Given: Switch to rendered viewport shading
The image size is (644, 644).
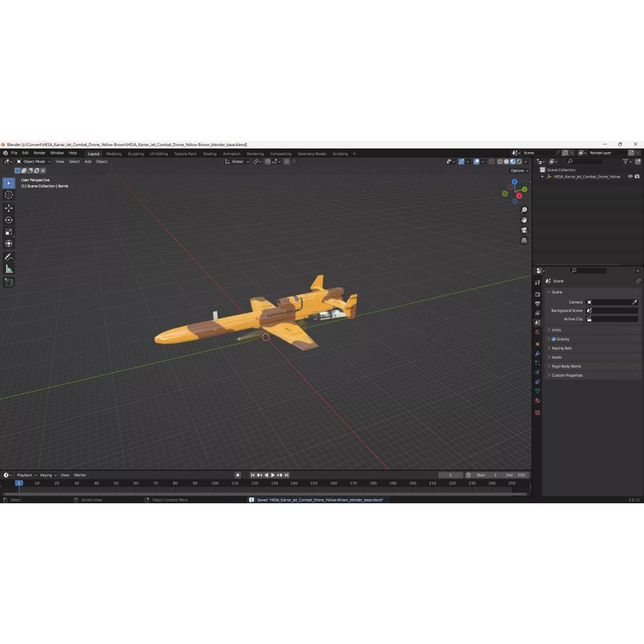Looking at the screenshot, I should pos(519,162).
